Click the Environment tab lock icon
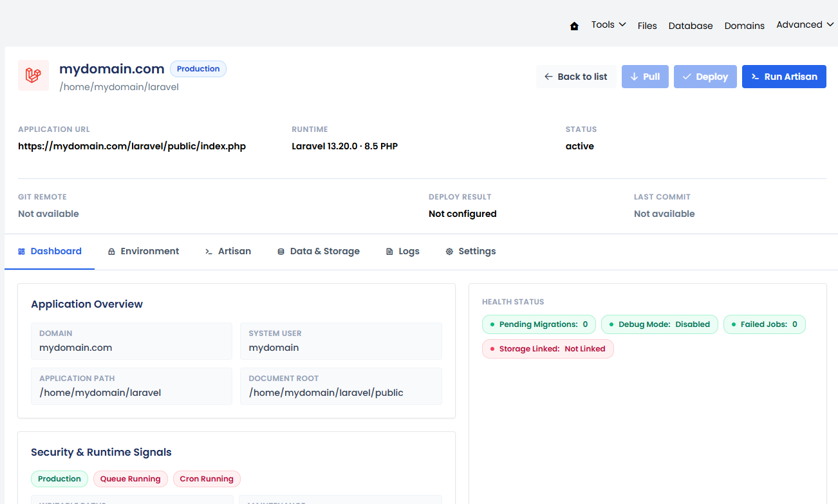 [111, 252]
